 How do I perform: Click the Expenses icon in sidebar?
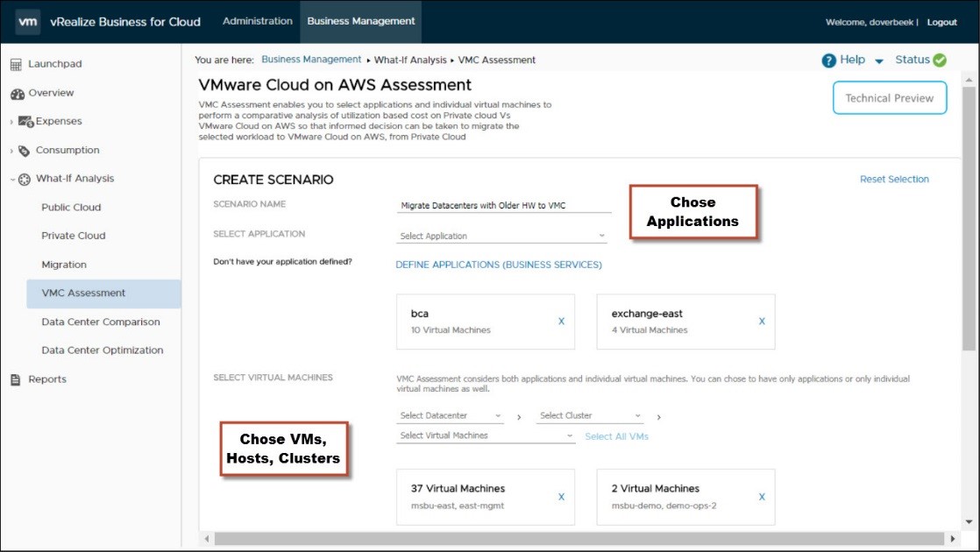[25, 121]
